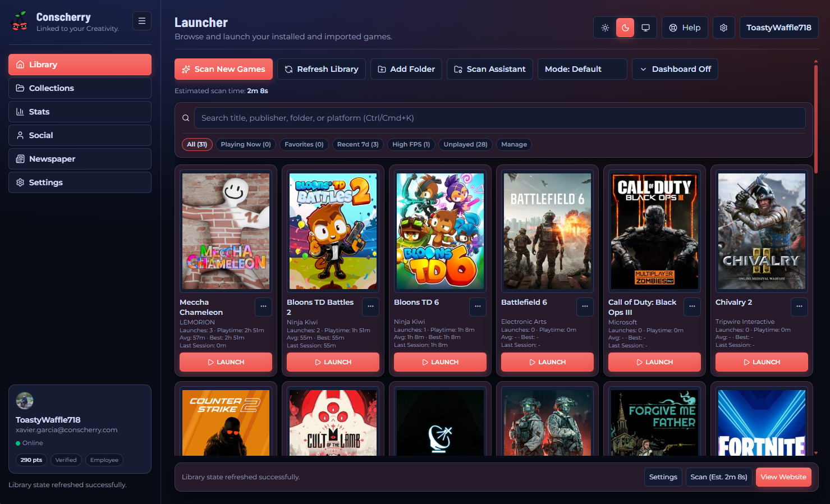Switch to light theme sun icon

(605, 28)
